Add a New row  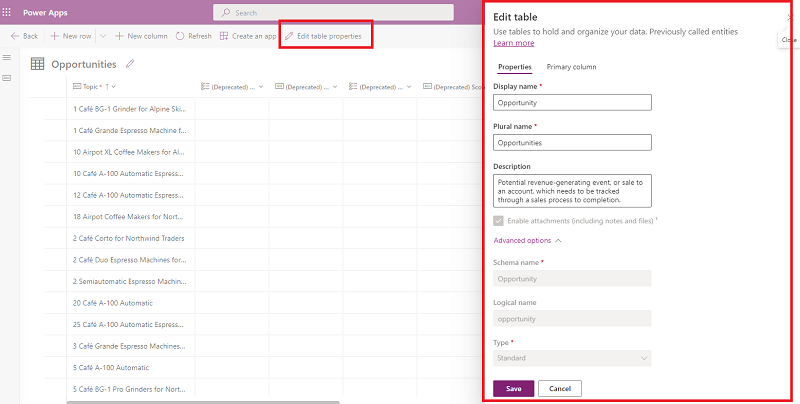[71, 36]
